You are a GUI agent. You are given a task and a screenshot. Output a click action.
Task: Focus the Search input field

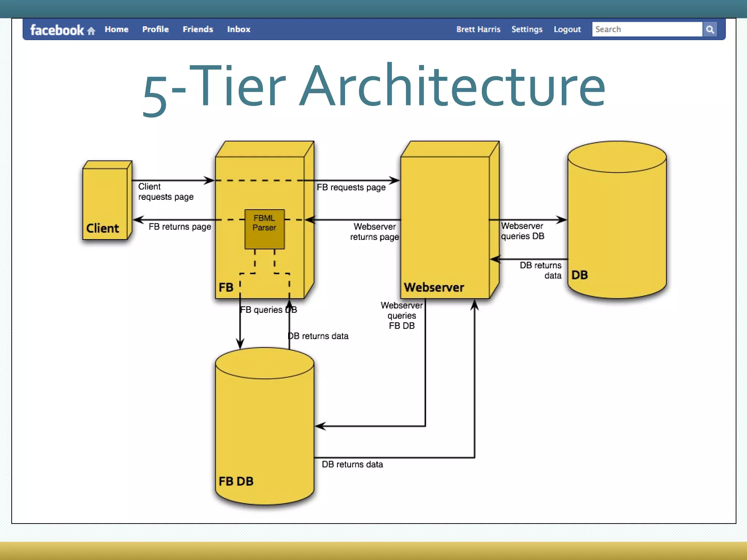pos(647,29)
